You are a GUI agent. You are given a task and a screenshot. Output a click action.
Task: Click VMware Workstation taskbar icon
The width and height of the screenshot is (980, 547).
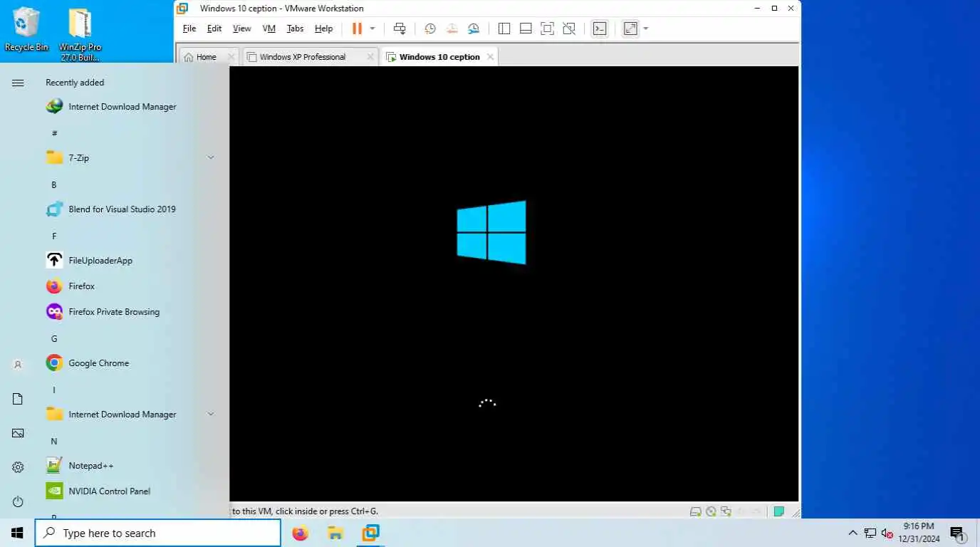[x=370, y=533]
